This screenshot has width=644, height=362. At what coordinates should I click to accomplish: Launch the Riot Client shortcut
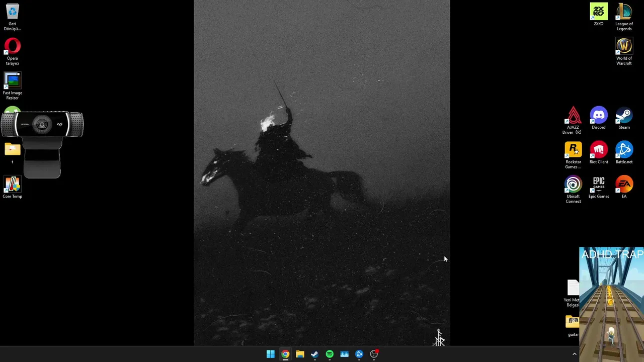click(x=598, y=153)
